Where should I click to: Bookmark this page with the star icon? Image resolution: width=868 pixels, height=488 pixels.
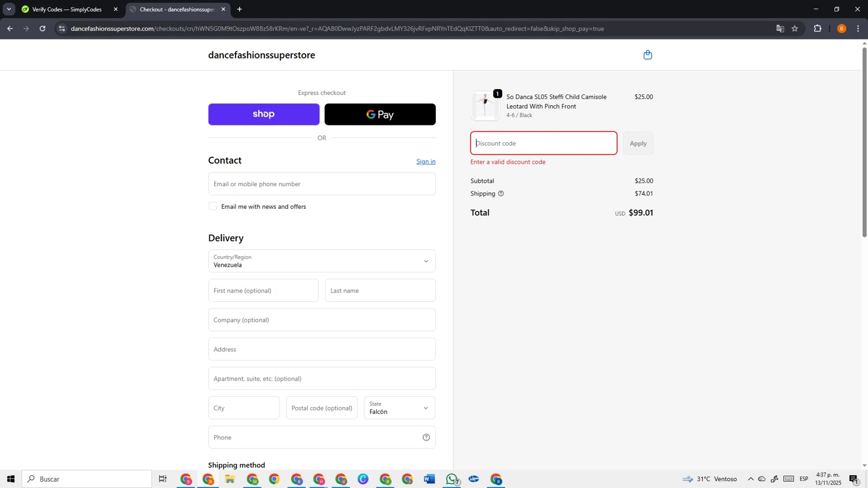795,28
